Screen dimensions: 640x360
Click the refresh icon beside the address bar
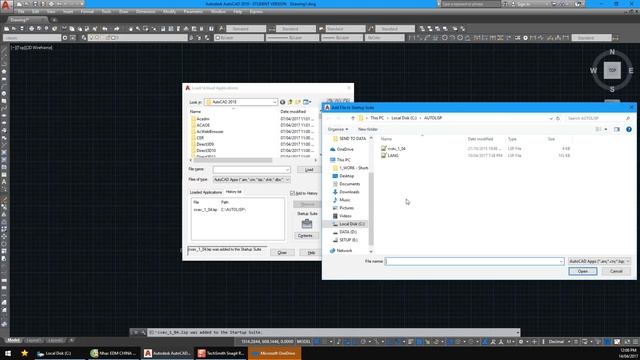click(558, 118)
